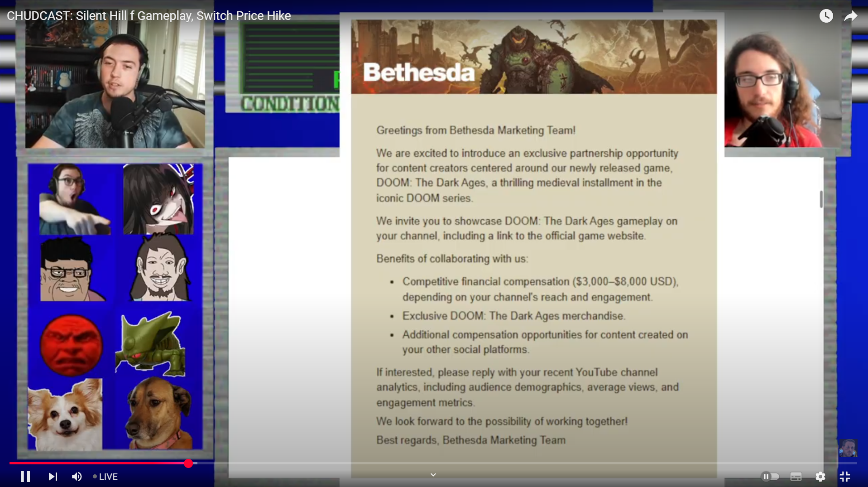The width and height of the screenshot is (868, 487).
Task: Click 'Benefits of collaborating with us:' text
Action: (452, 259)
